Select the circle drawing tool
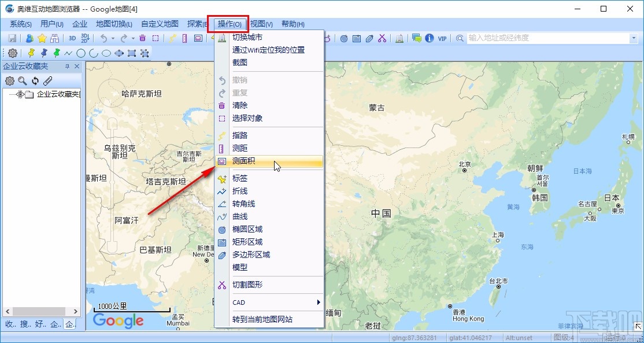This screenshot has width=644, height=343. [x=81, y=53]
